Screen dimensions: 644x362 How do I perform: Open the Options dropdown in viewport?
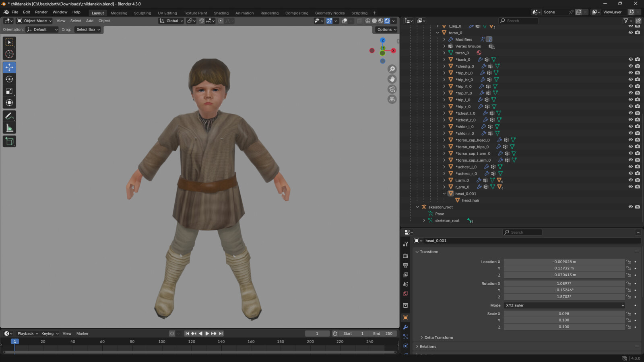[386, 29]
